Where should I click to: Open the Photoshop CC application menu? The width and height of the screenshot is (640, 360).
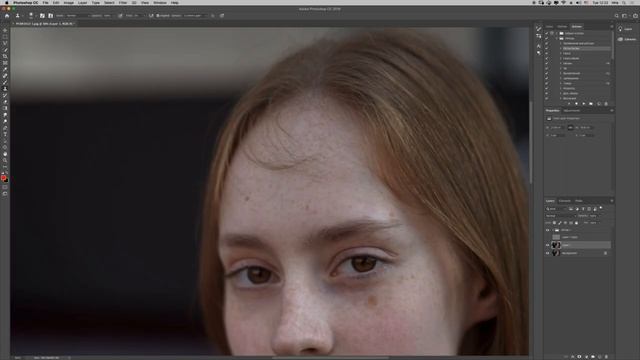25,2
